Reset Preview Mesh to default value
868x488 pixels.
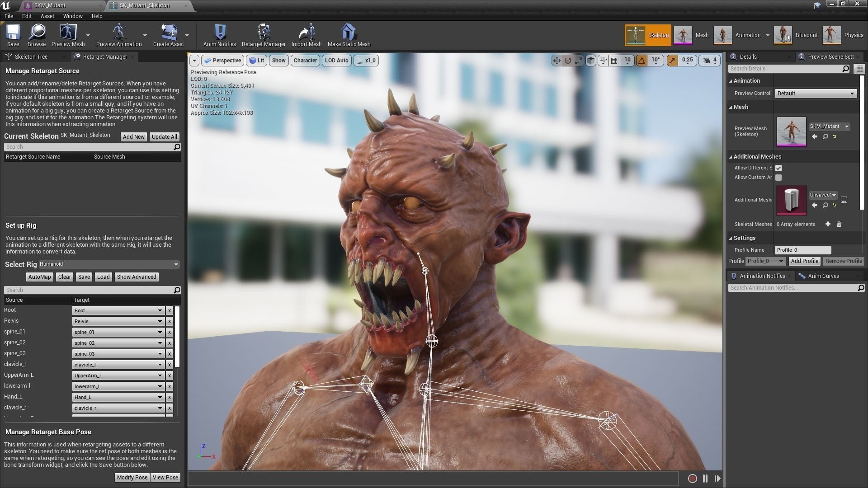coord(835,136)
